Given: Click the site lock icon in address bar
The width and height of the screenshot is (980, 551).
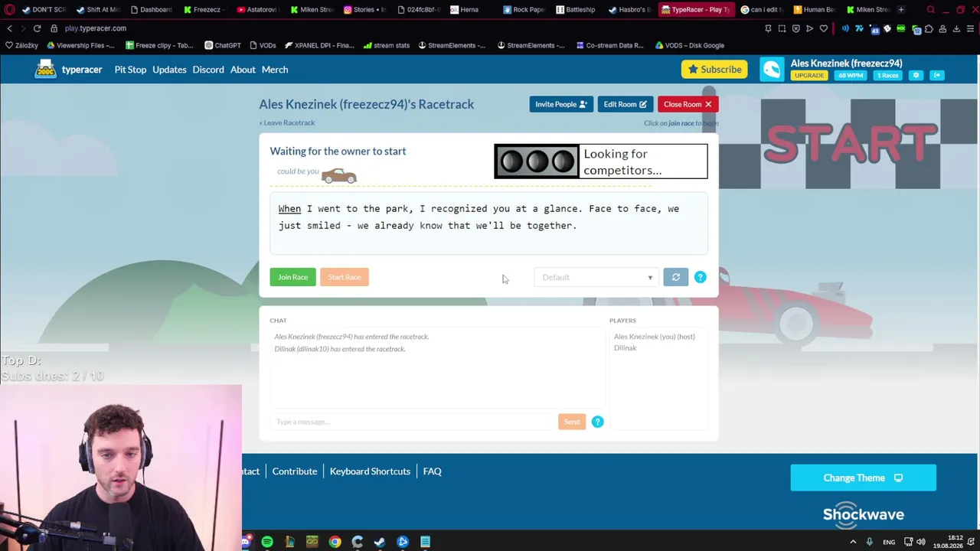Looking at the screenshot, I should 54,28.
